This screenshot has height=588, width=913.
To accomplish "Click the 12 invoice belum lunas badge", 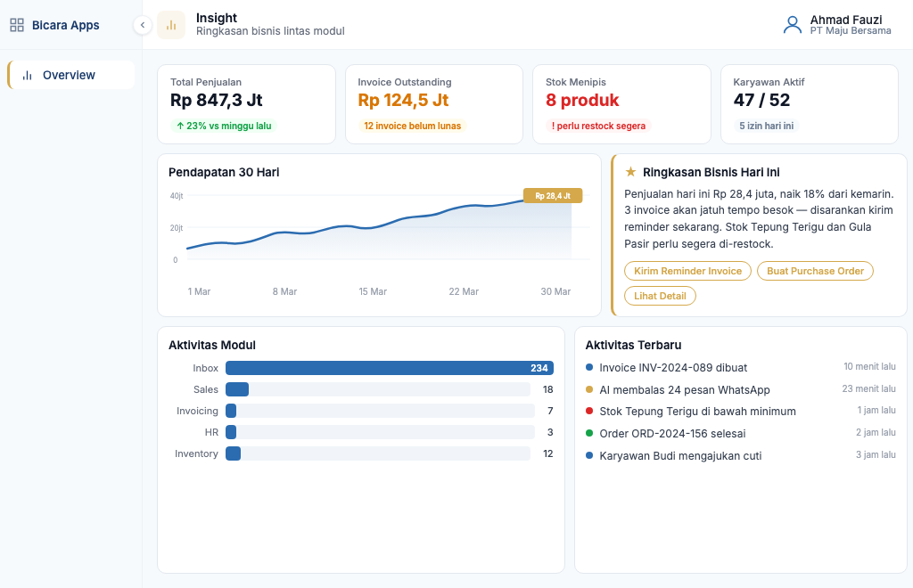I will click(413, 126).
